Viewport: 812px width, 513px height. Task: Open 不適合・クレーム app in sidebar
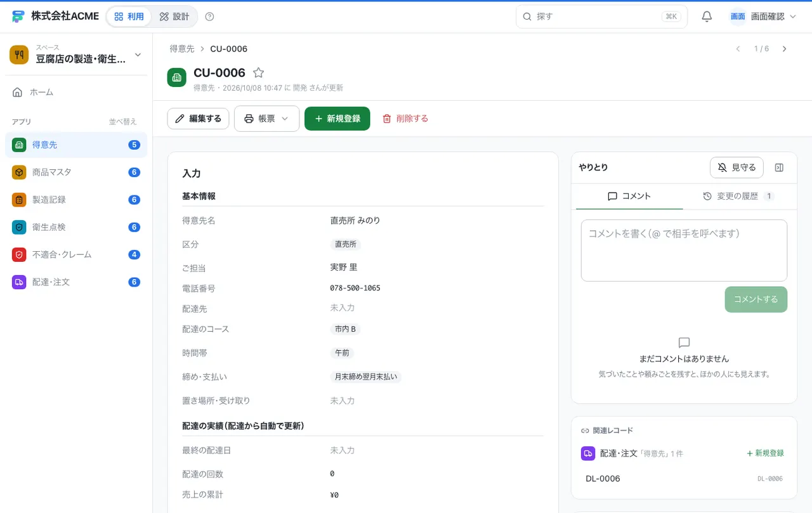click(76, 254)
